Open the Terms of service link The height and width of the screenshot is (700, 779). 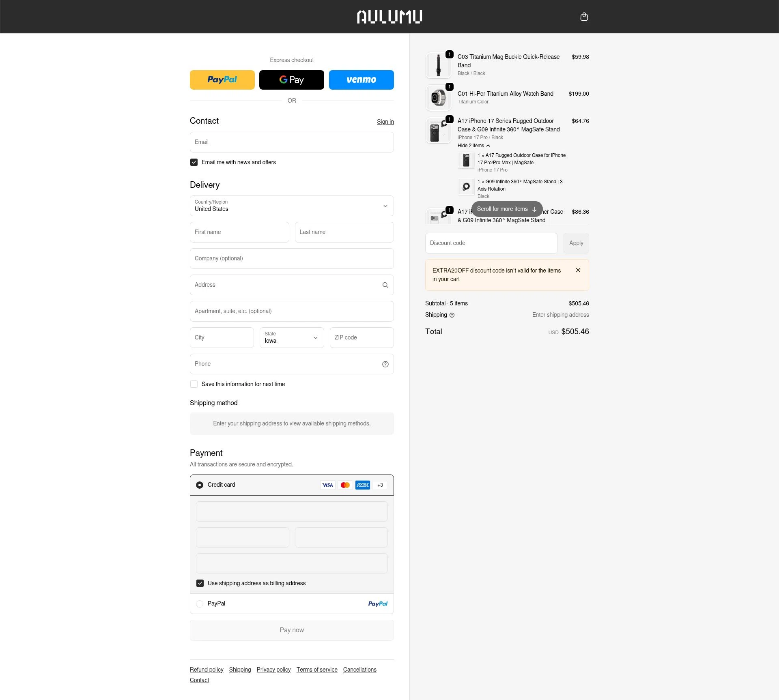tap(317, 669)
